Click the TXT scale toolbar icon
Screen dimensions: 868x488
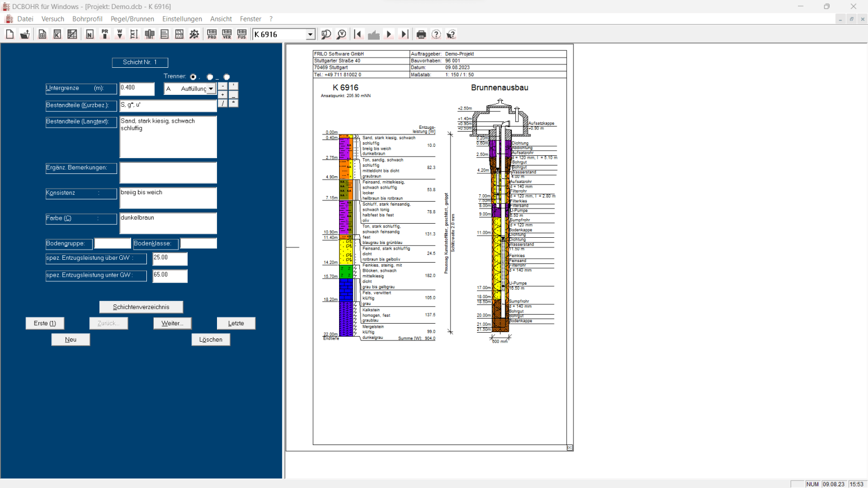134,34
